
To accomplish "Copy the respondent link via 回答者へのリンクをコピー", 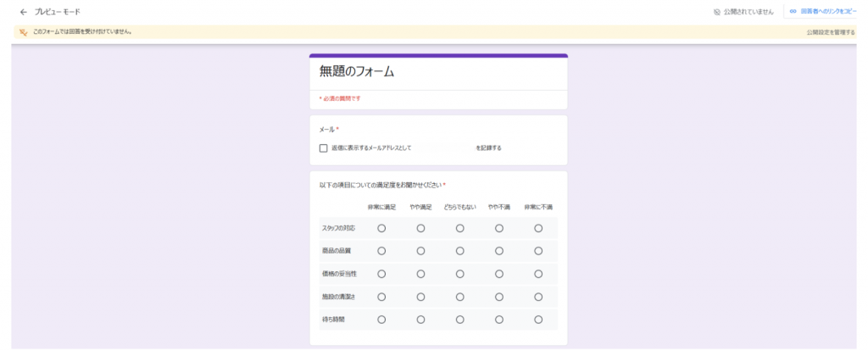I will coord(828,12).
